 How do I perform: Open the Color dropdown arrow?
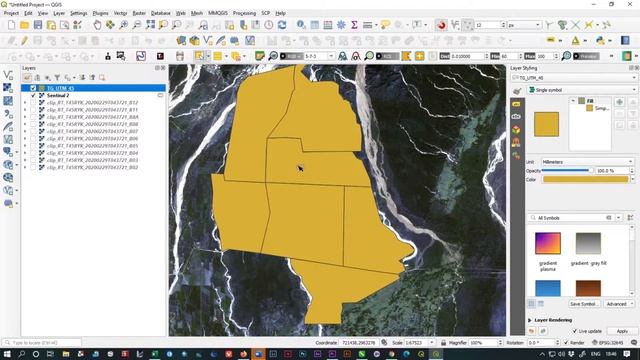click(633, 179)
